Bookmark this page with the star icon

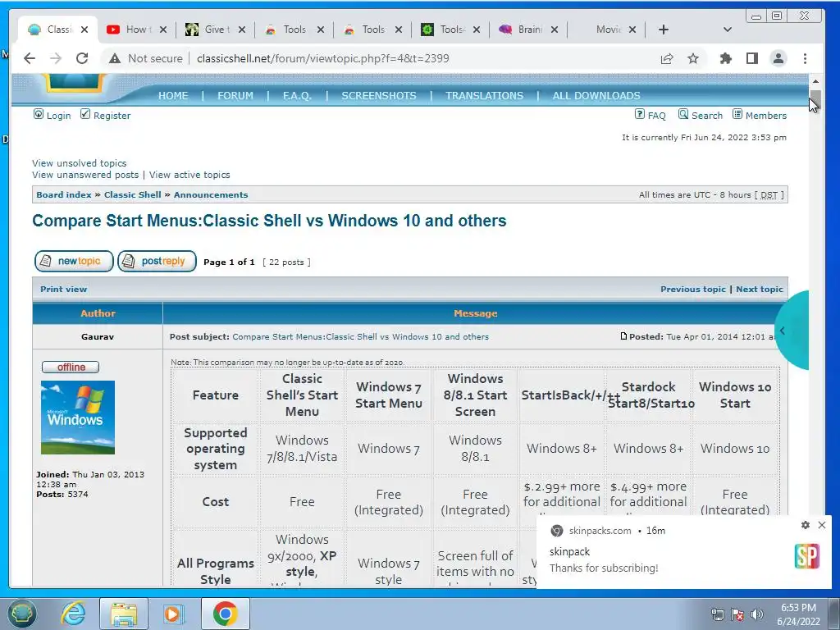(x=693, y=58)
